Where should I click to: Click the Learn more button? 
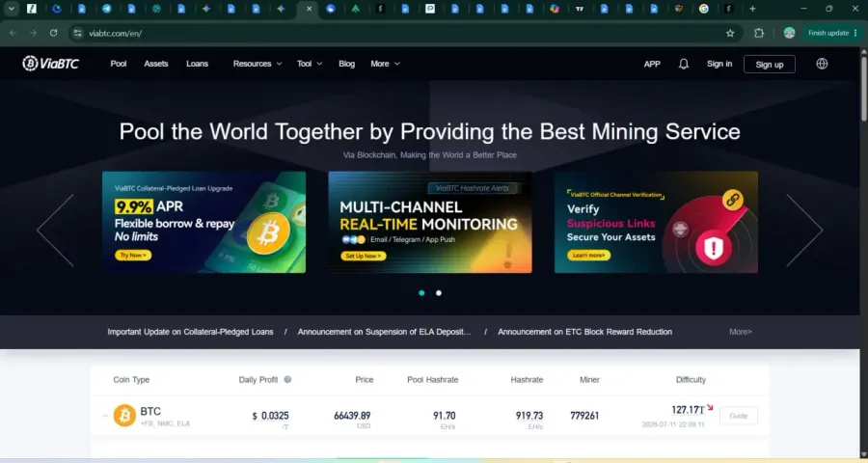click(588, 256)
